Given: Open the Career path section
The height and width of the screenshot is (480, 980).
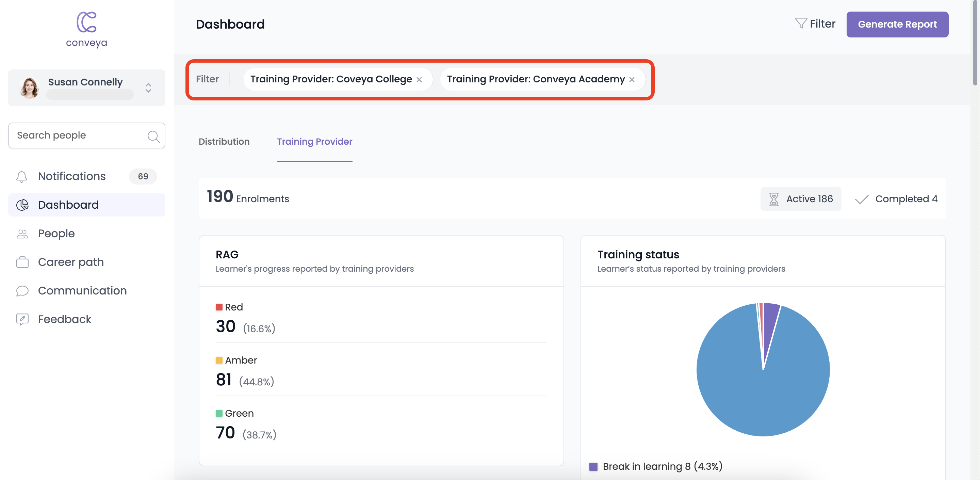Looking at the screenshot, I should (87, 262).
